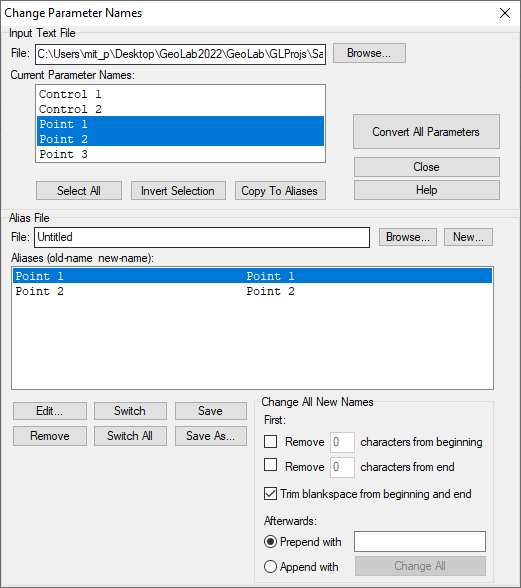Enable Remove characters from end checkbox
The image size is (521, 588).
point(270,465)
